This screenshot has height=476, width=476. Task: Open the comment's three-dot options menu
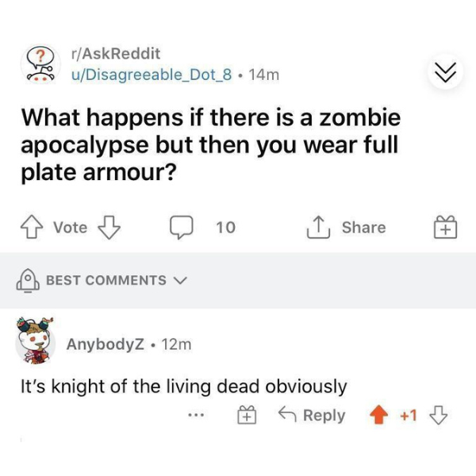point(196,414)
